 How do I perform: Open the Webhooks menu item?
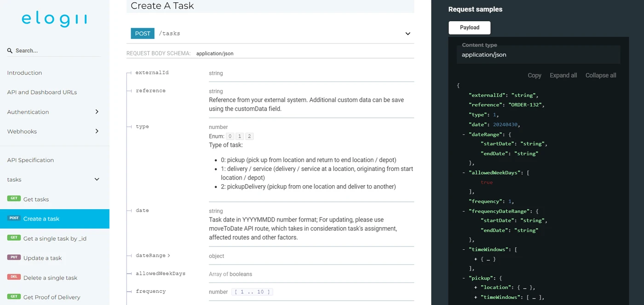point(22,131)
